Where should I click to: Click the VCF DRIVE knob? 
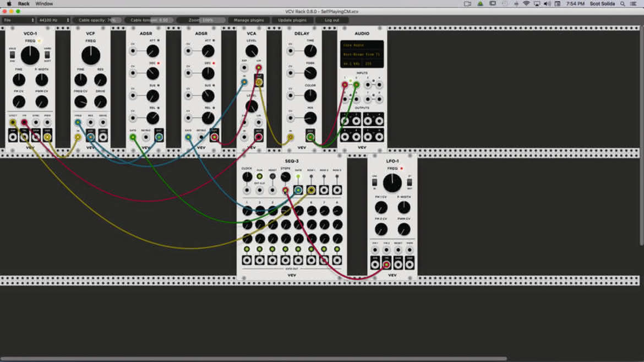[x=100, y=101]
